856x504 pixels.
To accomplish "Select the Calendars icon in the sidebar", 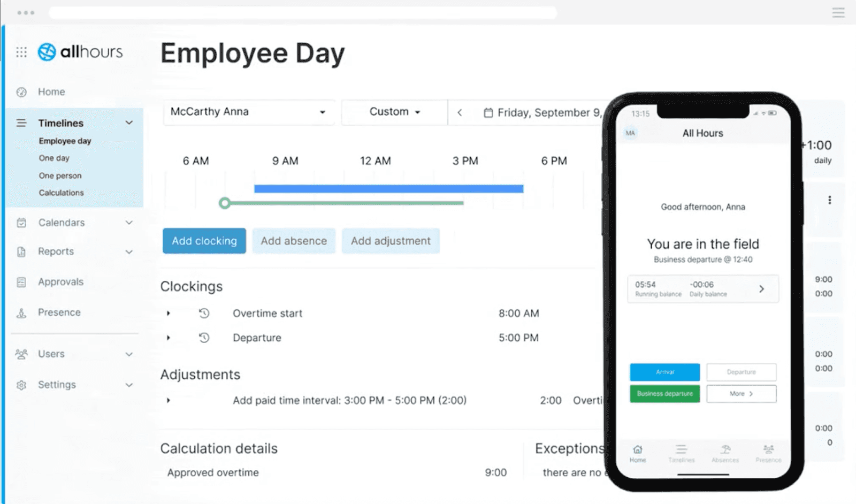I will tap(21, 223).
